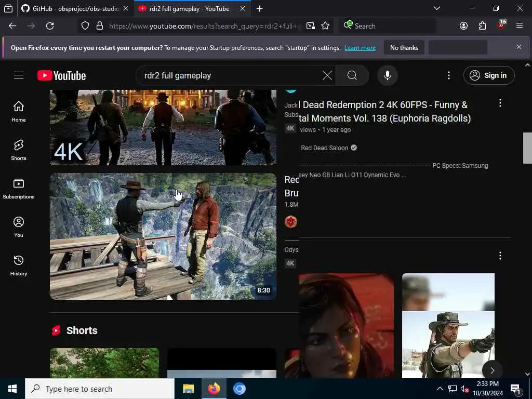Open uBlock extension icon showing 16

pyautogui.click(x=501, y=25)
